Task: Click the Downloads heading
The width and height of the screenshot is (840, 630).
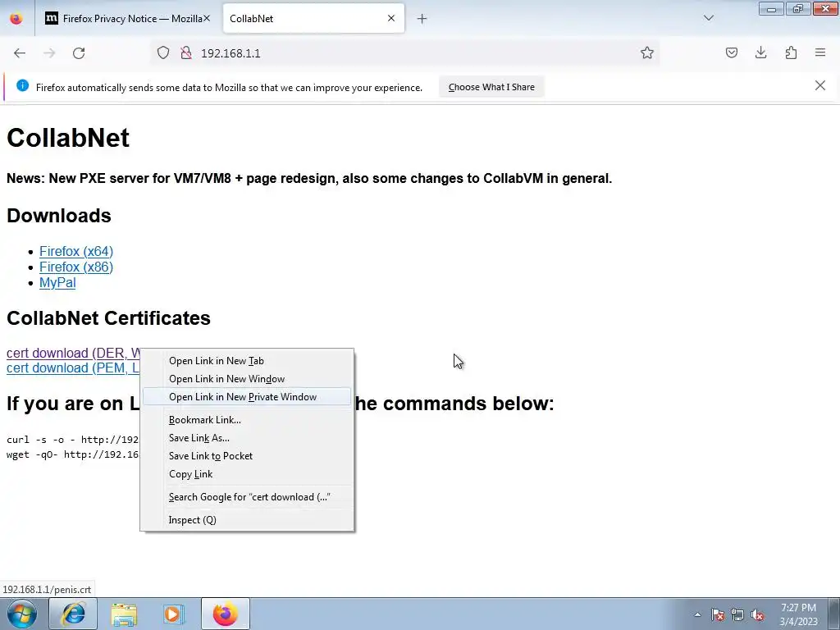Action: (x=59, y=216)
